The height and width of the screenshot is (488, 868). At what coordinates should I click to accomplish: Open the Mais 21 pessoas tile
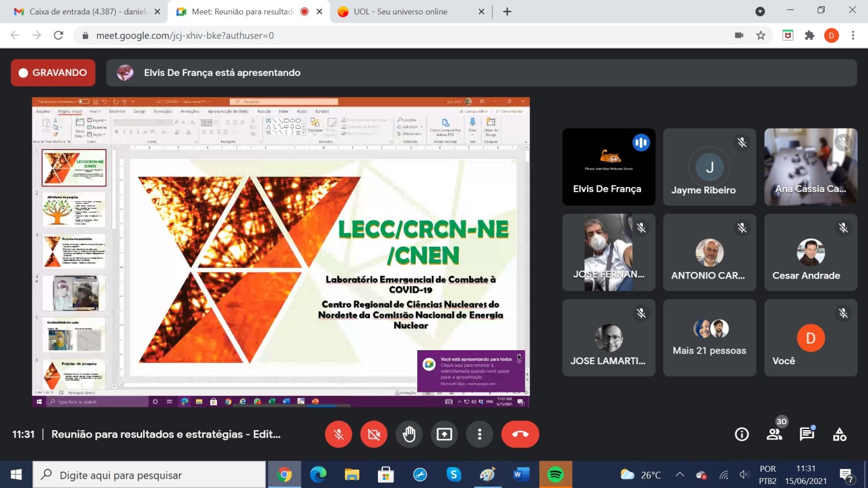pos(709,338)
